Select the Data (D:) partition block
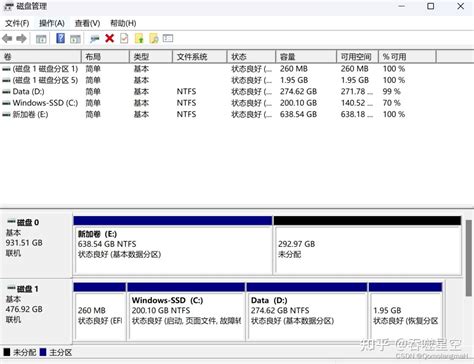Screen dimensions: 474x364 [x=307, y=312]
